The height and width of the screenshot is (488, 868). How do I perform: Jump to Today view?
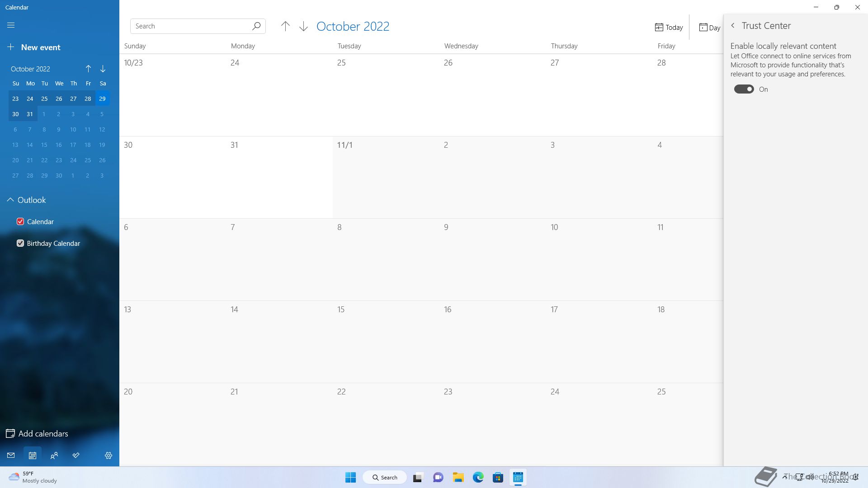click(x=669, y=28)
